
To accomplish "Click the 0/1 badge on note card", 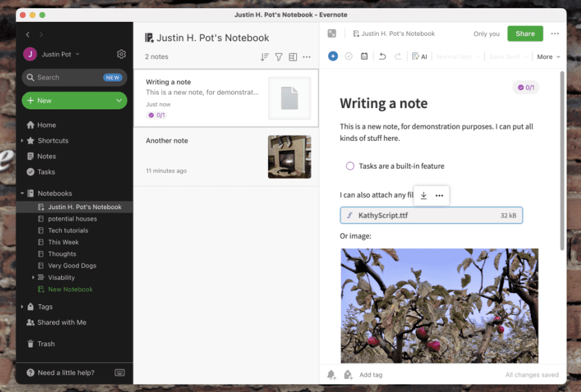I will point(157,116).
